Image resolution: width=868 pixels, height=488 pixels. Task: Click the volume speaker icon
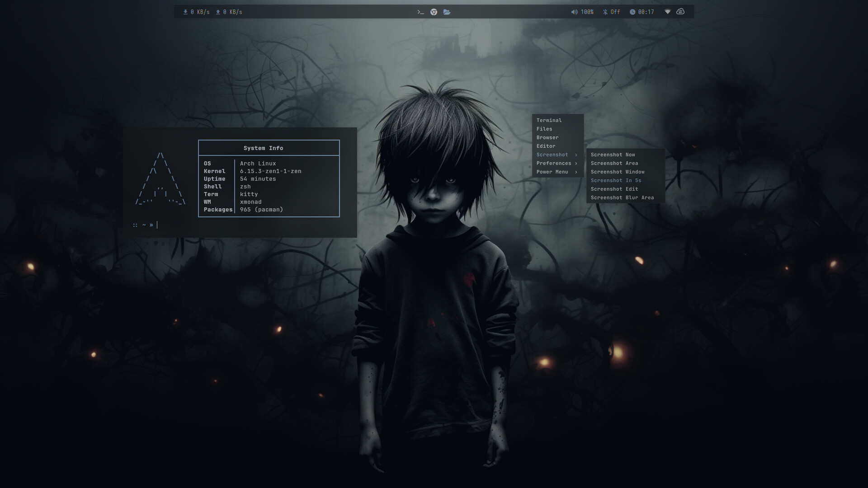tap(574, 12)
